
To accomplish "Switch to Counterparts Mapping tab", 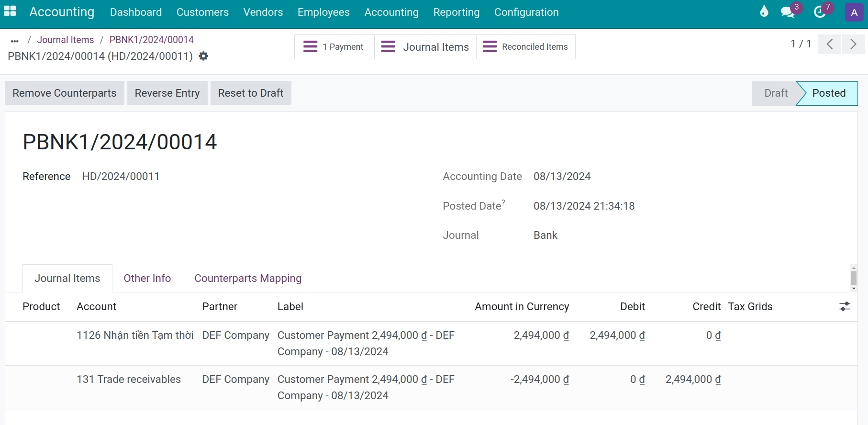I will click(248, 278).
